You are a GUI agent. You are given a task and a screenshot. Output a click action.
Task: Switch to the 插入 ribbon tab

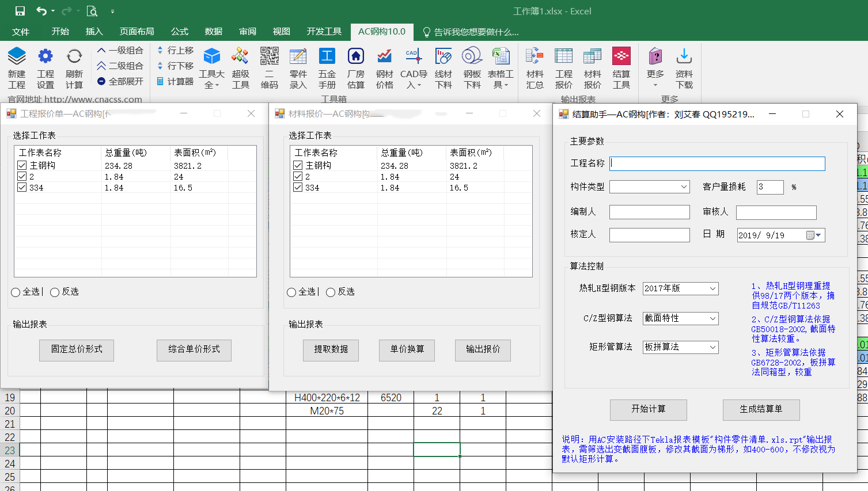(x=94, y=32)
